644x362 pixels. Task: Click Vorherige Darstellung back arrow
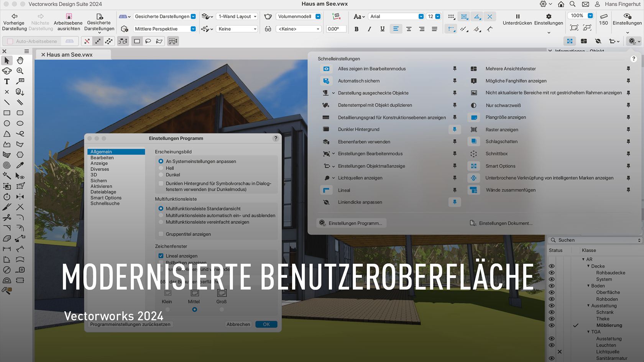pyautogui.click(x=15, y=16)
